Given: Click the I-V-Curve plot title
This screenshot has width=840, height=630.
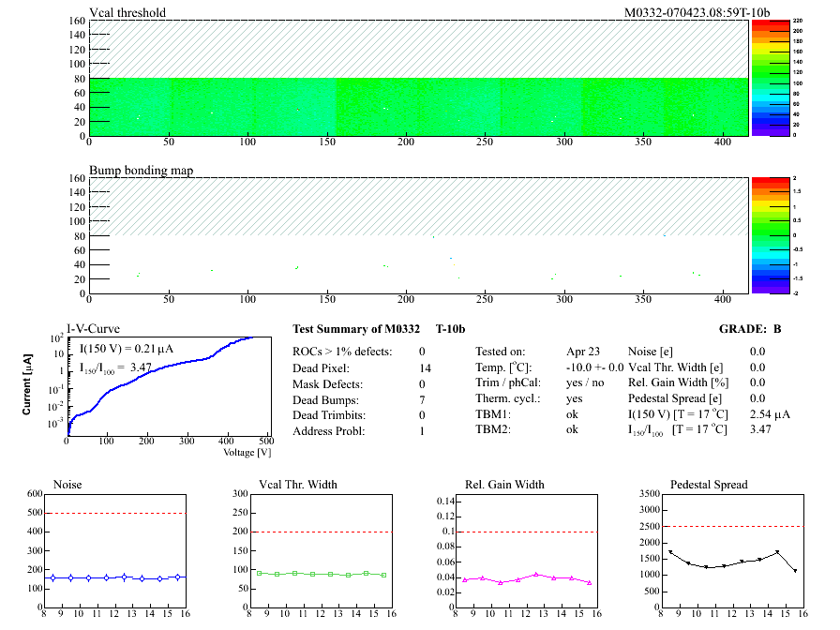Looking at the screenshot, I should (x=92, y=329).
